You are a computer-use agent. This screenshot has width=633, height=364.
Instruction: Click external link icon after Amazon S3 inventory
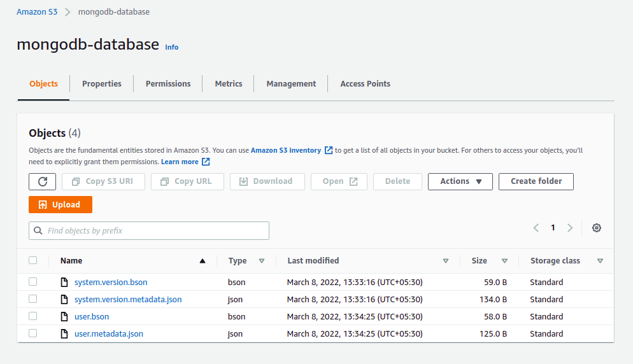pyautogui.click(x=329, y=150)
